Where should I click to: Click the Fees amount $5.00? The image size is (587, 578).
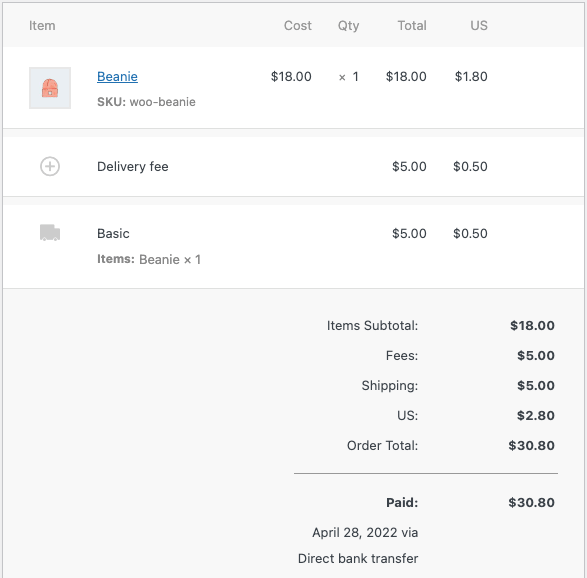coord(536,356)
